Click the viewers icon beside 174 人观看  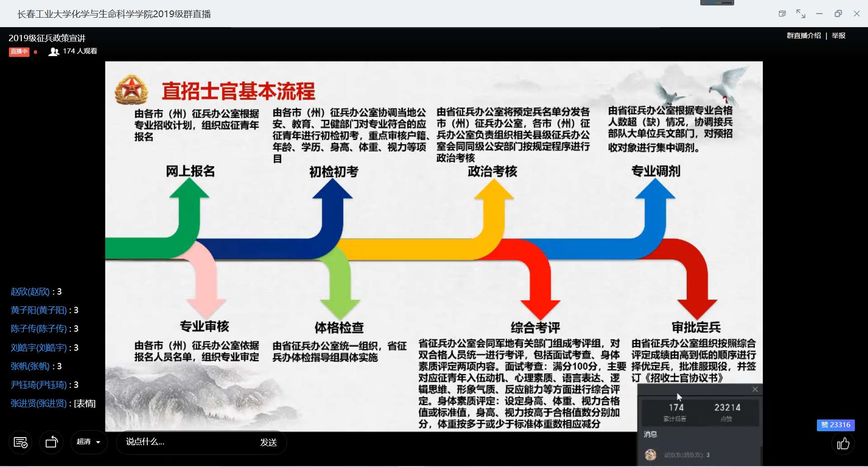tap(54, 52)
